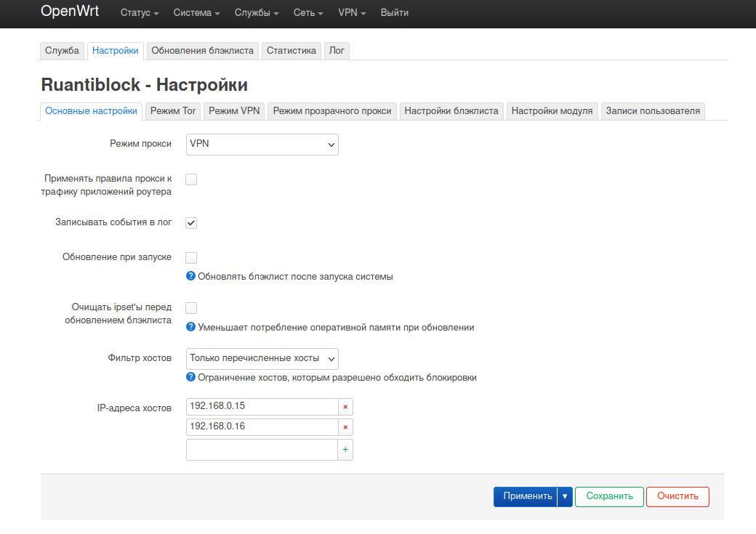The width and height of the screenshot is (756, 534).
Task: Remove the 192.168.0.15 host entry
Action: pos(345,407)
